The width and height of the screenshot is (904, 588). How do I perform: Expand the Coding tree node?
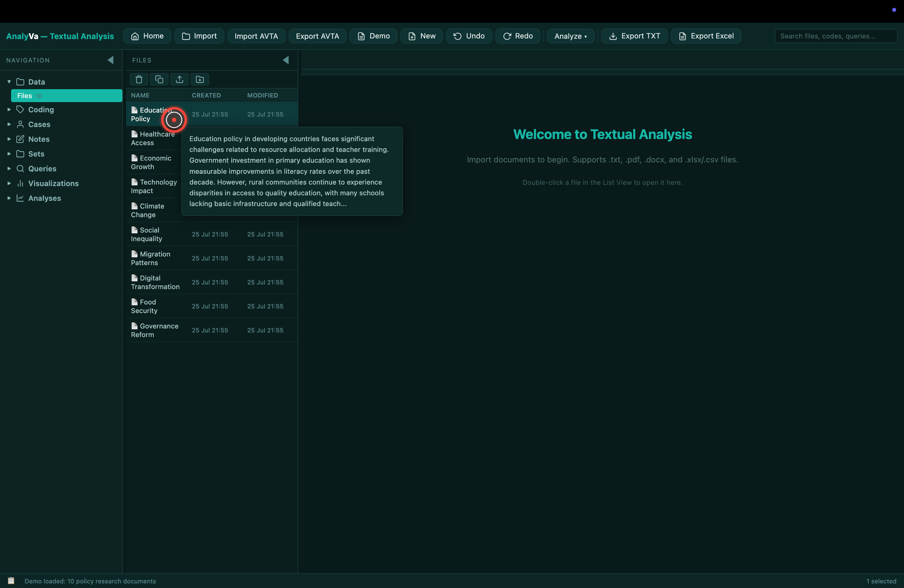click(9, 109)
